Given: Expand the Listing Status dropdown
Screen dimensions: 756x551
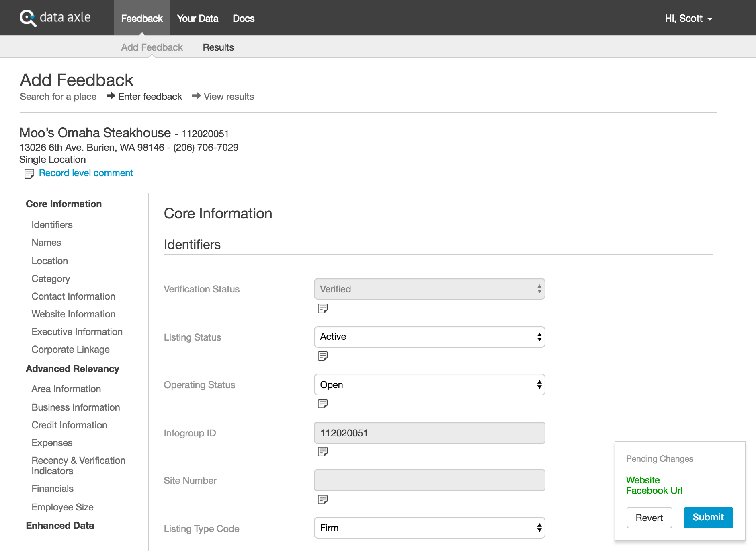Looking at the screenshot, I should tap(429, 337).
